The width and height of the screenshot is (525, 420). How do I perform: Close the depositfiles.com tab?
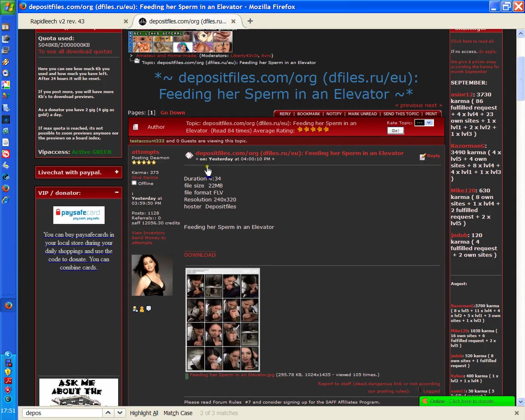point(233,21)
